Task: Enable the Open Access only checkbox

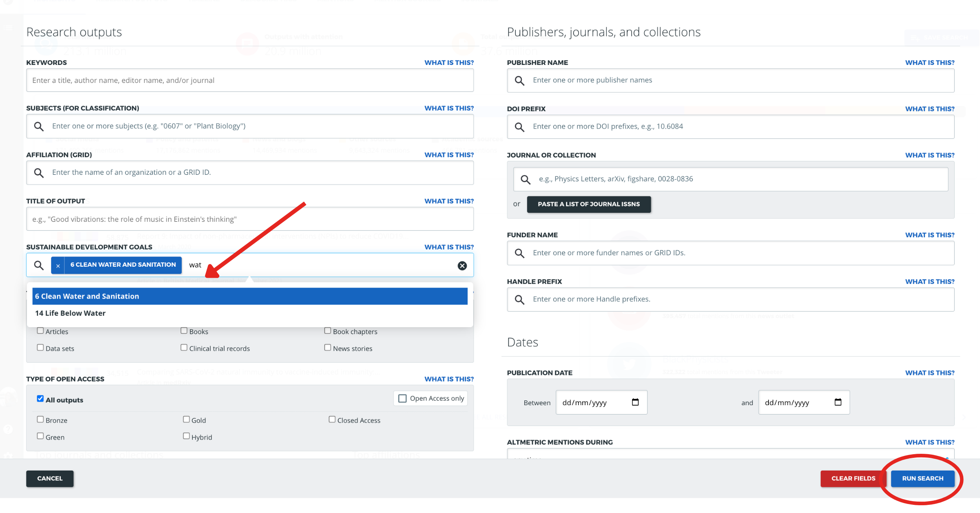Action: point(402,398)
